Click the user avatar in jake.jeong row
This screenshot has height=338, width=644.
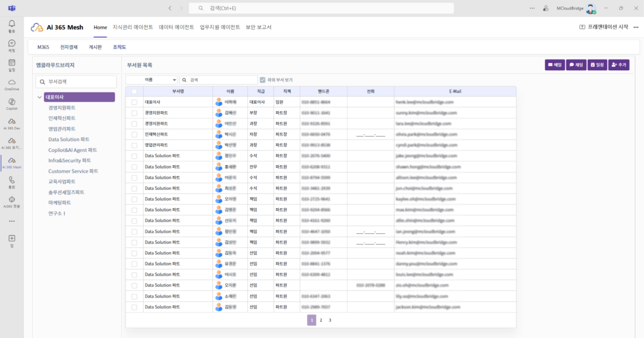pos(218,156)
